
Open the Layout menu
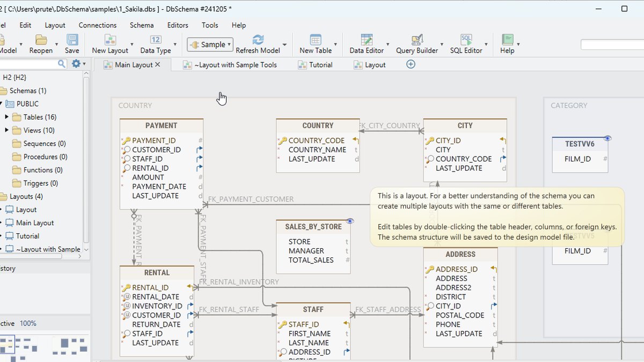pos(55,25)
